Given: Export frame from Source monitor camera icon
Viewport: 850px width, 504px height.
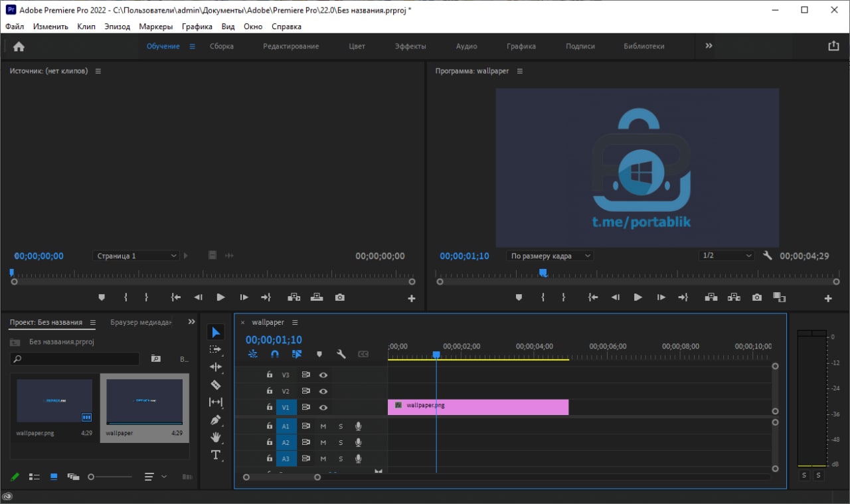Looking at the screenshot, I should pos(340,297).
